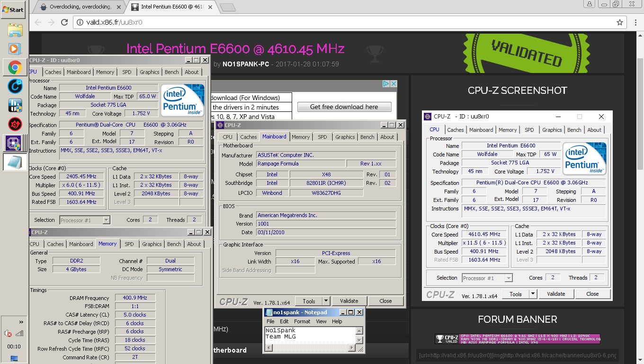The height and width of the screenshot is (364, 644).
Task: Reload the page in Chrome
Action: tap(63, 22)
